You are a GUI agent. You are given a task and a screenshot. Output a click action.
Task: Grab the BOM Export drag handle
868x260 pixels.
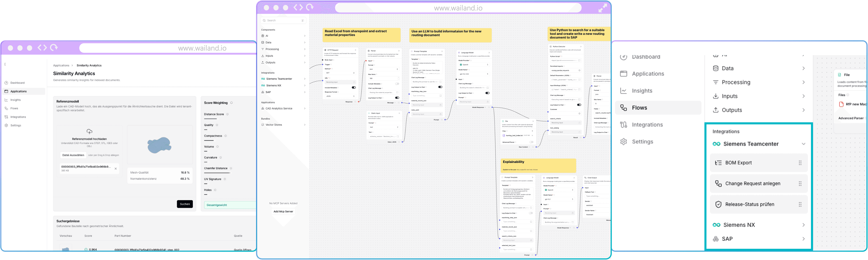(x=800, y=163)
